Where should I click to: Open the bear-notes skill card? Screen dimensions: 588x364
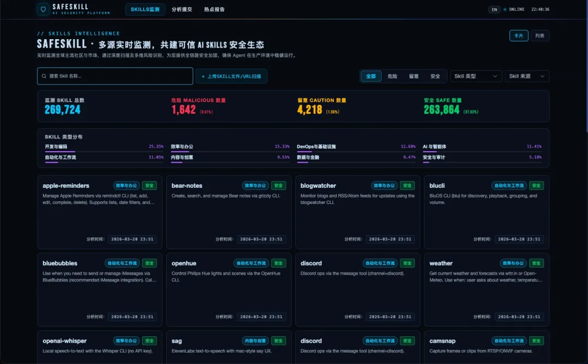(x=229, y=212)
